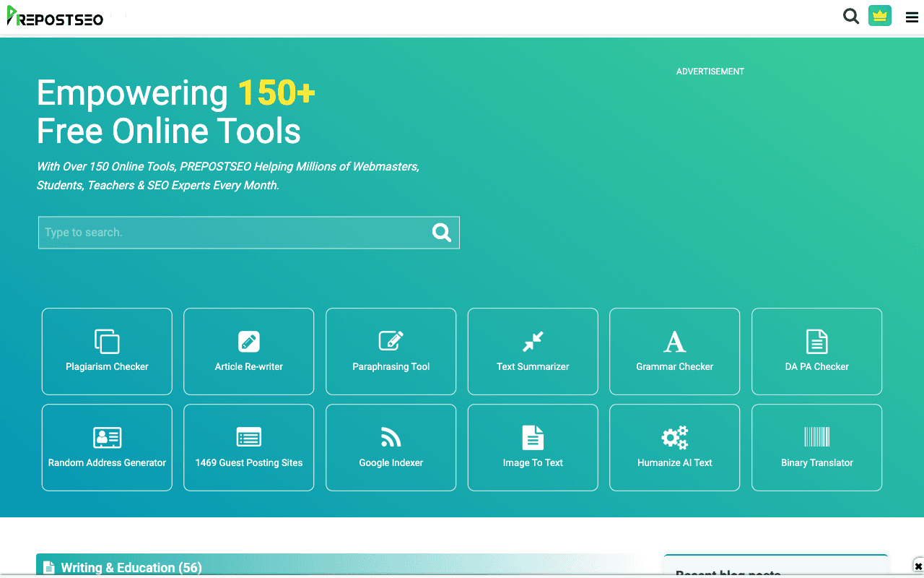Click the Grammar Checker letter A icon
The height and width of the screenshot is (578, 924).
pos(675,341)
